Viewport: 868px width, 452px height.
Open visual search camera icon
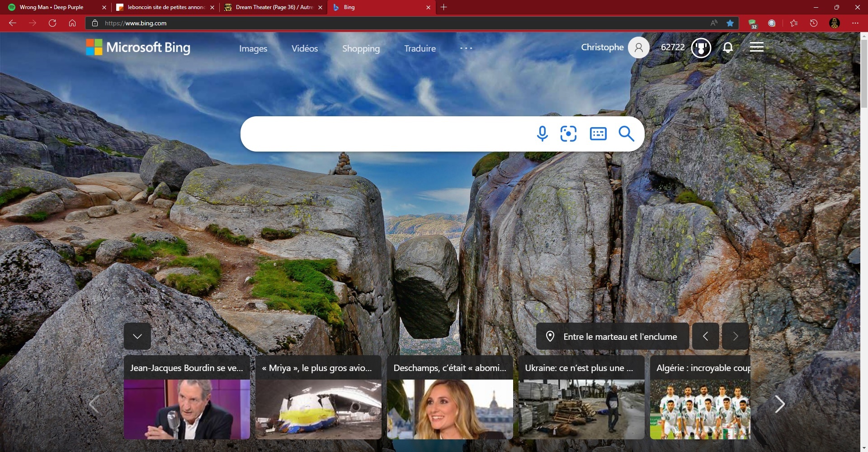(568, 134)
